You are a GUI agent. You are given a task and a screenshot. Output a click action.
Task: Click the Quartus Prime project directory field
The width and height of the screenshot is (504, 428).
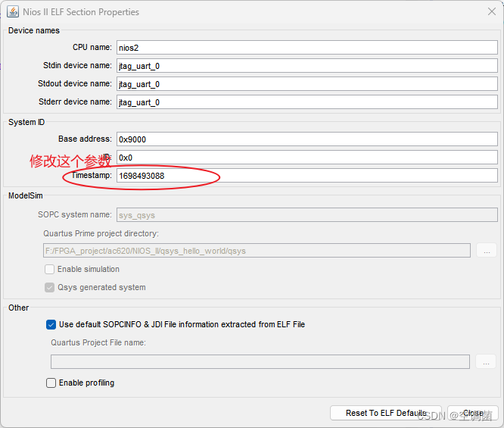[257, 251]
